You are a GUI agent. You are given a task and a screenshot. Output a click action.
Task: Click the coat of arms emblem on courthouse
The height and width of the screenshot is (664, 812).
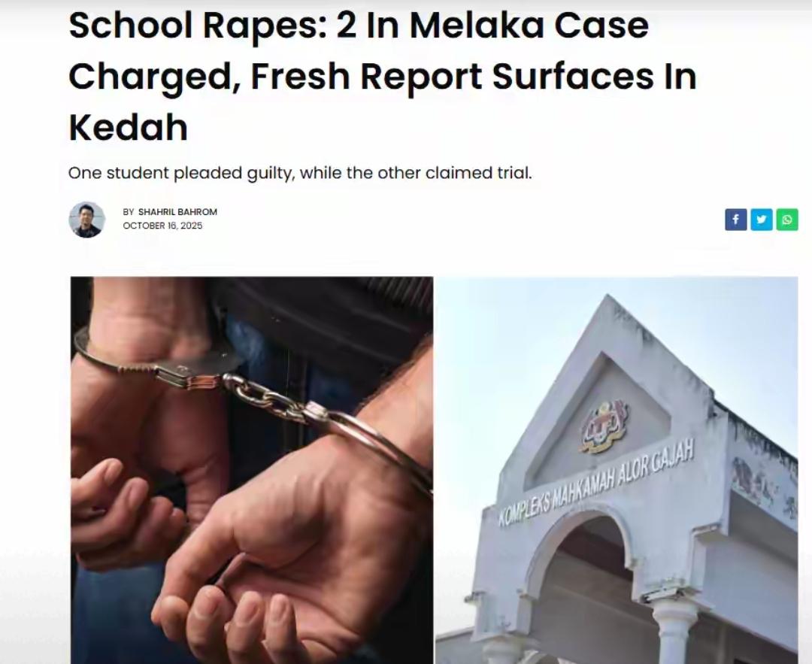click(x=604, y=427)
